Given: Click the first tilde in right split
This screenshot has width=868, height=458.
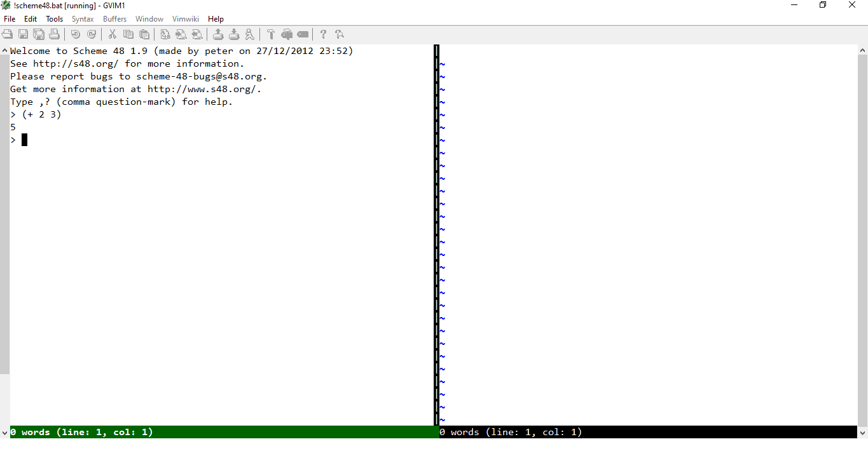Looking at the screenshot, I should click(442, 64).
